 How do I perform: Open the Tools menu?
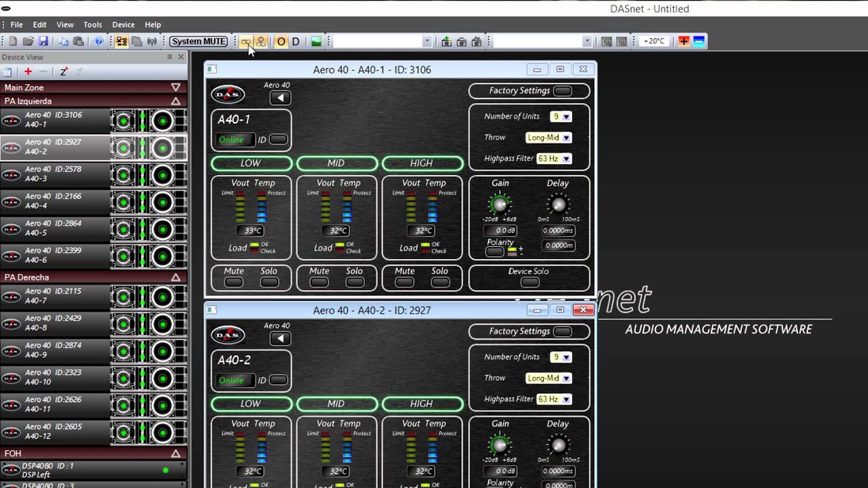pos(93,24)
